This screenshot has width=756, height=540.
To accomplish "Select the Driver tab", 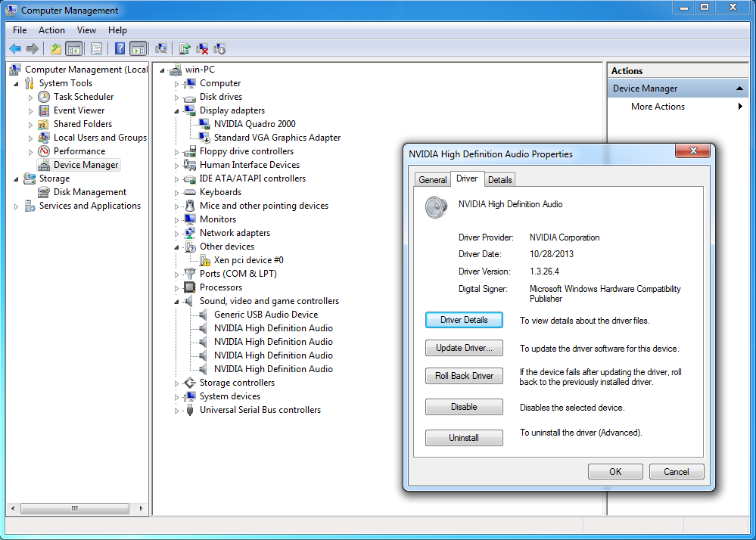I will click(467, 178).
